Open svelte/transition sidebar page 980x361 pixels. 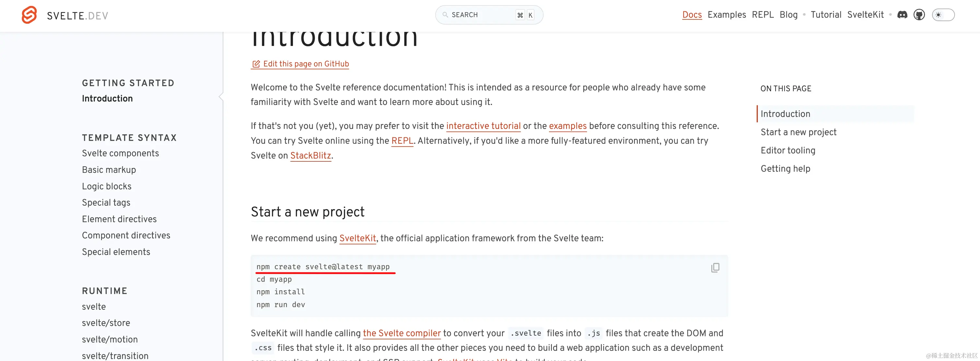pos(115,356)
